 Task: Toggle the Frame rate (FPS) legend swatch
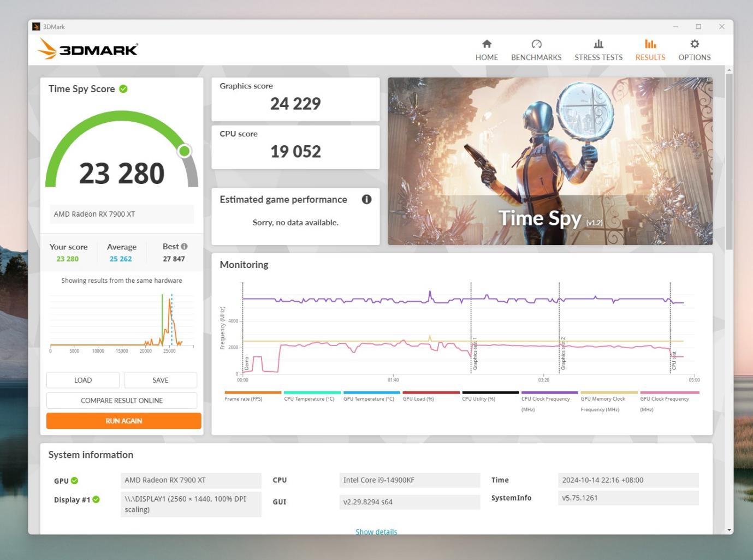253,392
